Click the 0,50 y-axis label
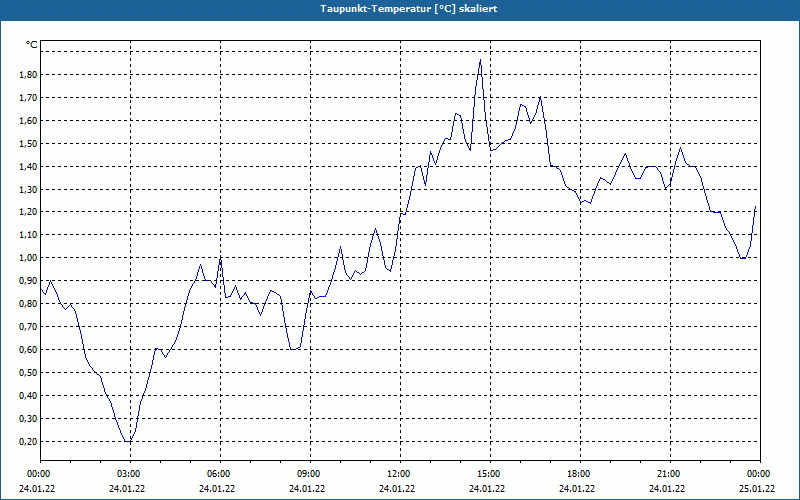Screen dimensions: 800x500 click(27, 373)
